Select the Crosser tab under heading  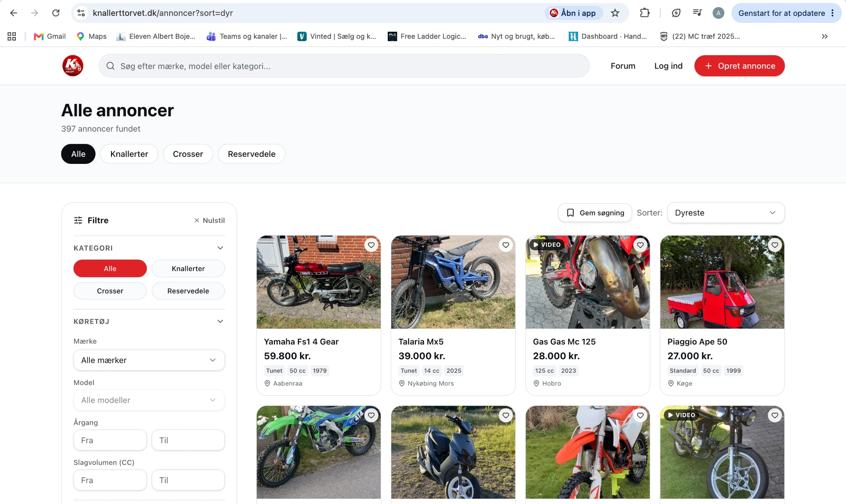pyautogui.click(x=188, y=154)
